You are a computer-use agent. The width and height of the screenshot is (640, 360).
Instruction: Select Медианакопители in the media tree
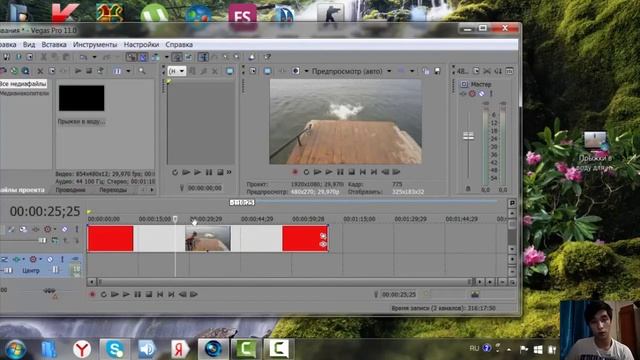[24, 93]
